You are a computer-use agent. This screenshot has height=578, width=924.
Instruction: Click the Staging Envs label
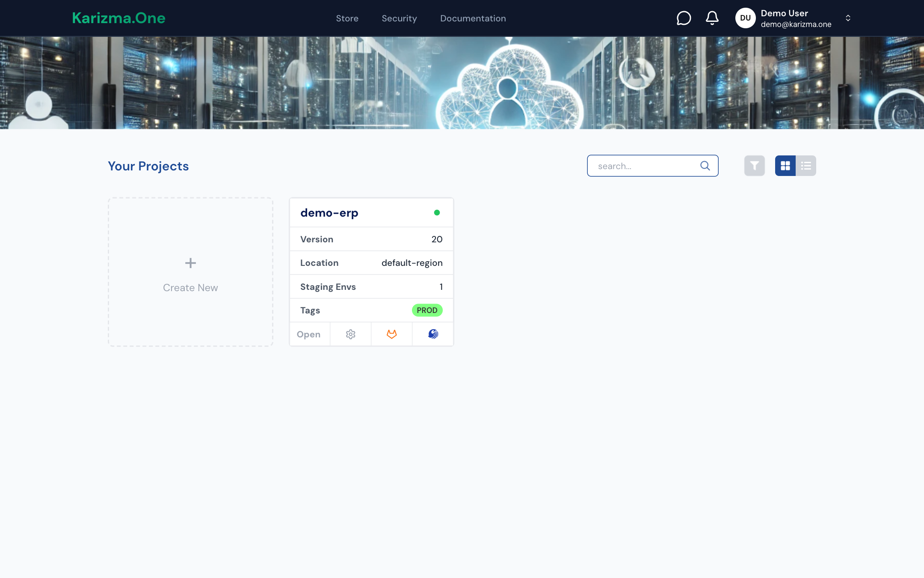[328, 287]
